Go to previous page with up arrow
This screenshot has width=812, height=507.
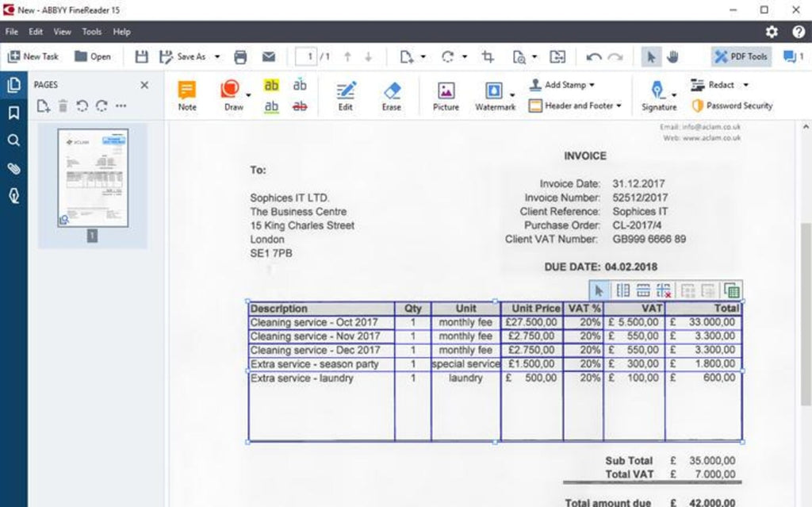347,56
